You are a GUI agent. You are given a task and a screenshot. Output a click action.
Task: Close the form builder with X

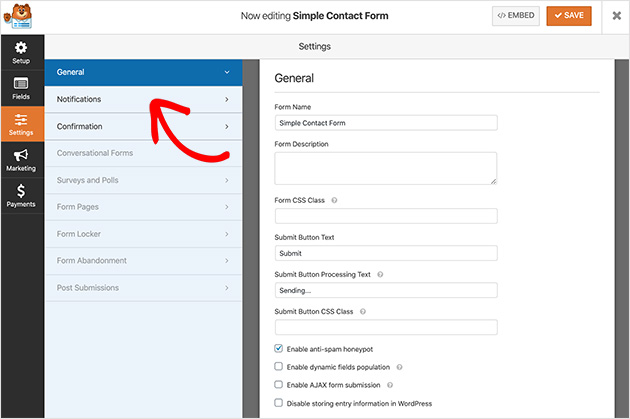click(616, 17)
